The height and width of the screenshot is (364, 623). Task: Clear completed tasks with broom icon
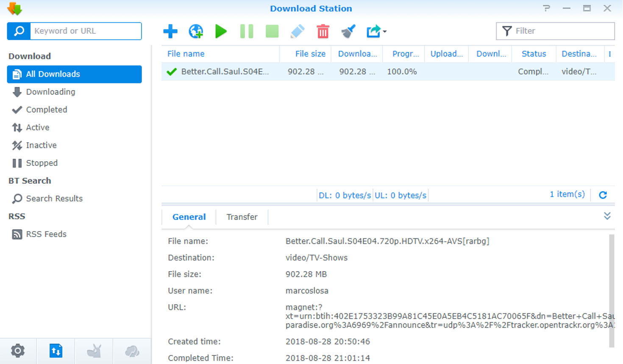click(348, 31)
